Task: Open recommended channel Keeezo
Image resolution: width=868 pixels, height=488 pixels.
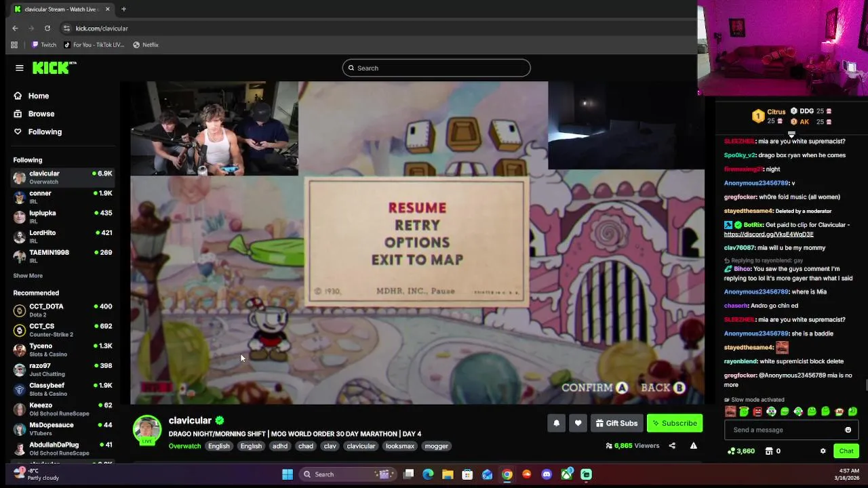Action: [x=62, y=409]
